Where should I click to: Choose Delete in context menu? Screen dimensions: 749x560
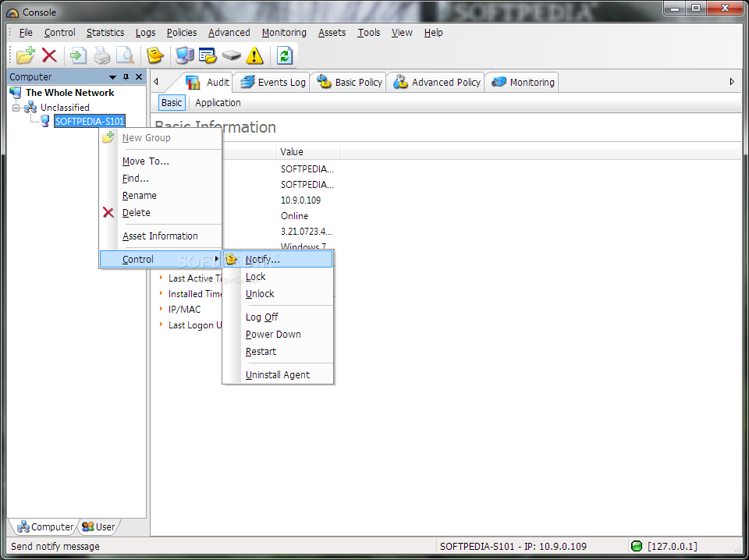pyautogui.click(x=161, y=213)
